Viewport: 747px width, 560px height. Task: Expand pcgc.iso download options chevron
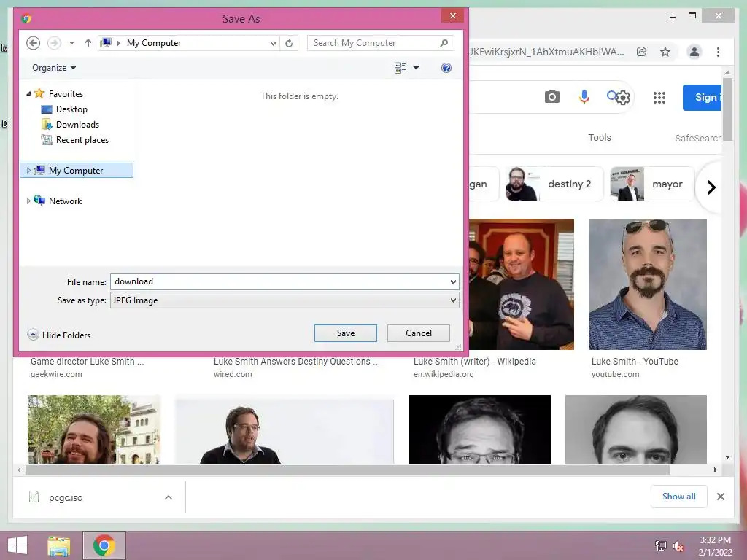(x=169, y=497)
